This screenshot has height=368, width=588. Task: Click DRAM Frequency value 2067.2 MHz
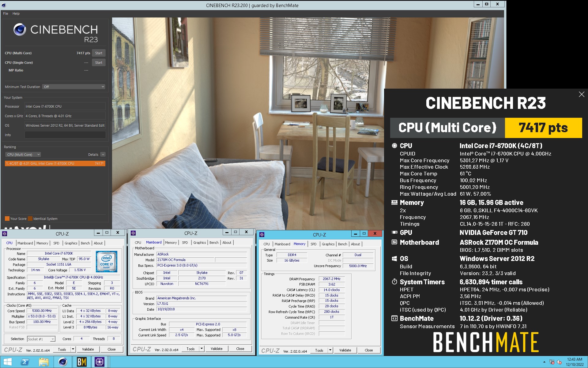click(x=332, y=279)
